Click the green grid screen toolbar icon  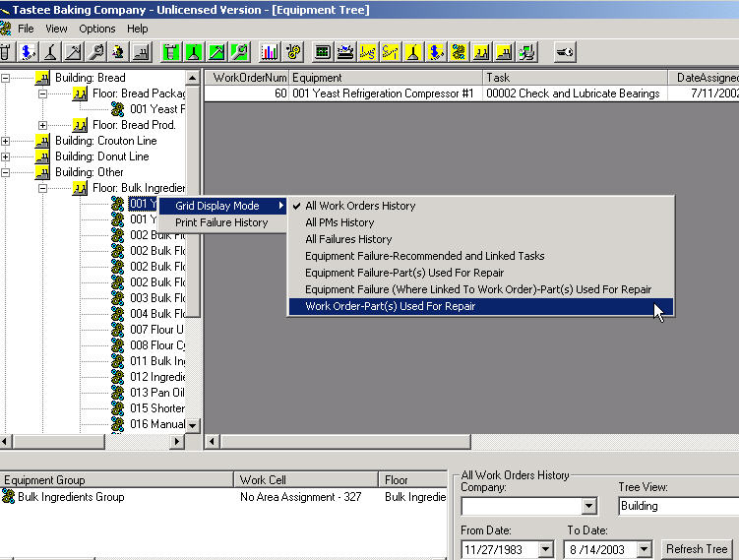tap(323, 52)
